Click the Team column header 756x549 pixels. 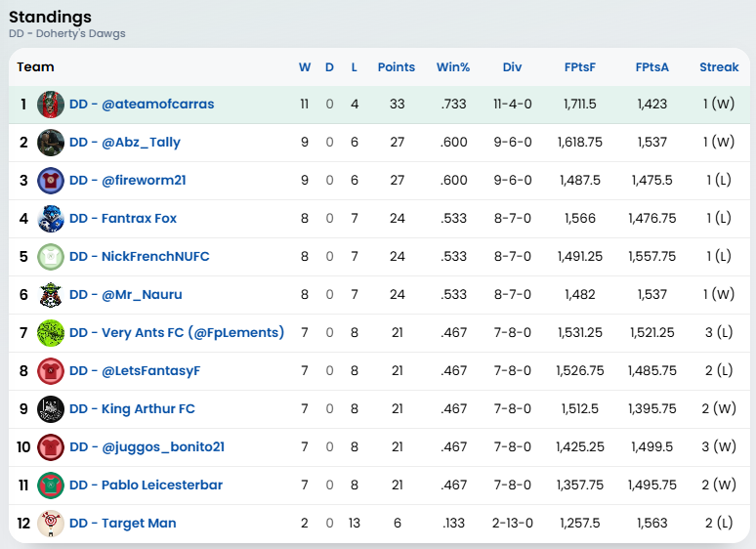pyautogui.click(x=36, y=67)
